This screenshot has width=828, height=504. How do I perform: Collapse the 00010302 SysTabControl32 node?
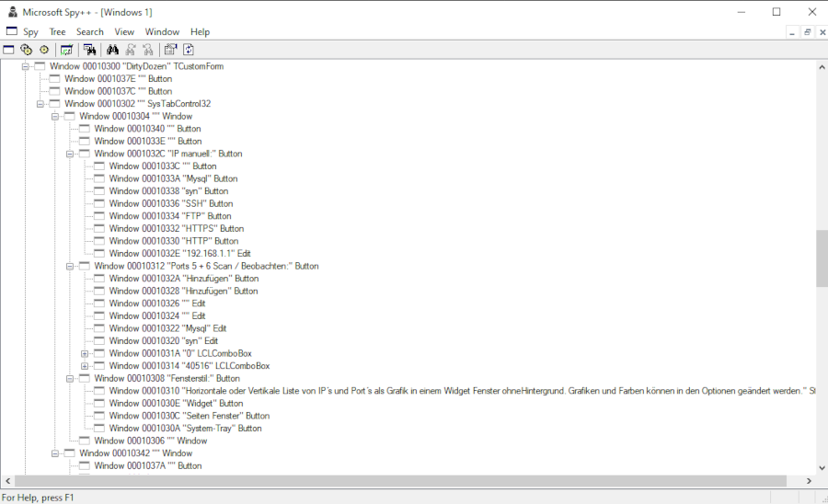pyautogui.click(x=40, y=104)
